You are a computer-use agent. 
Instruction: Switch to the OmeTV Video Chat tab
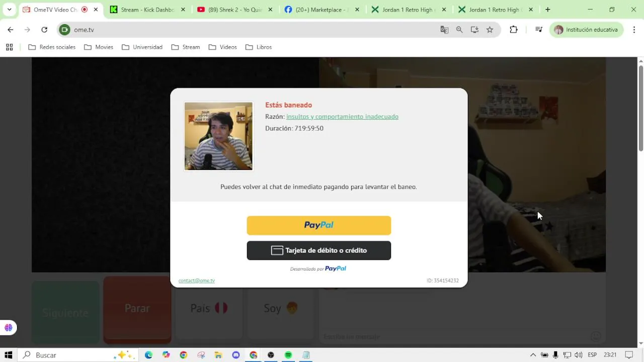pos(55,10)
